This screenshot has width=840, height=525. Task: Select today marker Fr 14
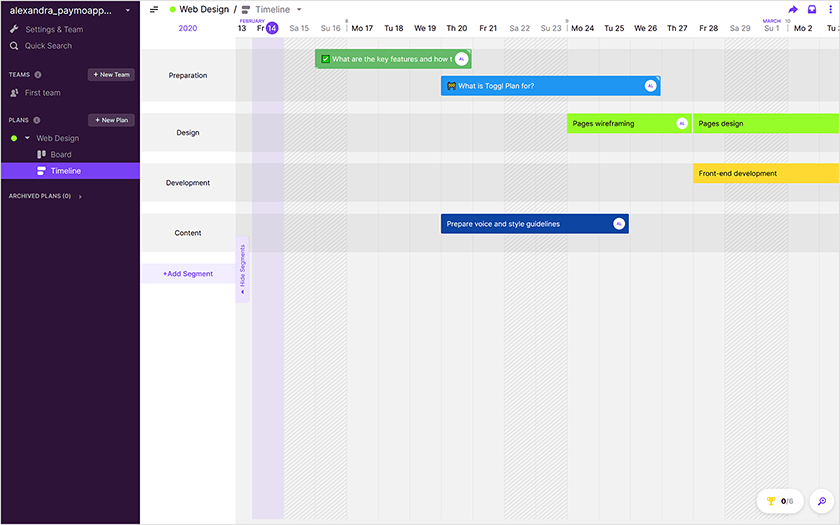(x=267, y=28)
